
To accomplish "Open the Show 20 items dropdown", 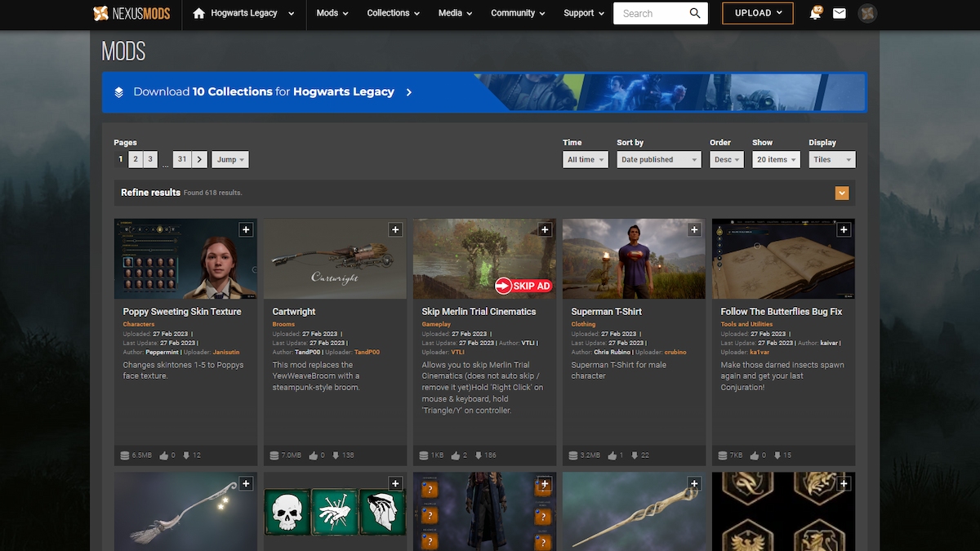I will (776, 160).
